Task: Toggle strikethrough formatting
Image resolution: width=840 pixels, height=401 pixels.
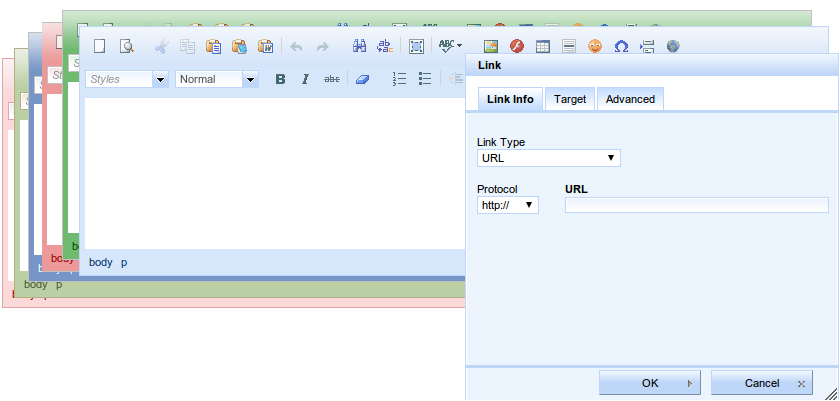Action: [332, 79]
